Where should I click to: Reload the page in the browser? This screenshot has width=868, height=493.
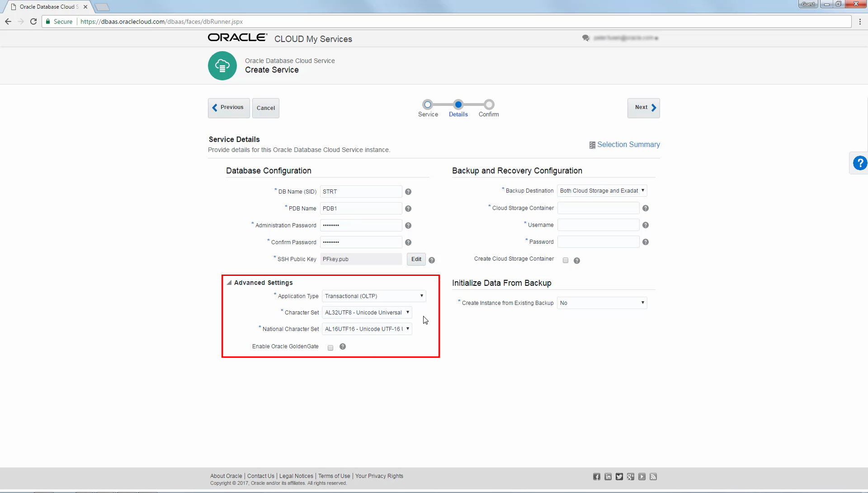(33, 21)
